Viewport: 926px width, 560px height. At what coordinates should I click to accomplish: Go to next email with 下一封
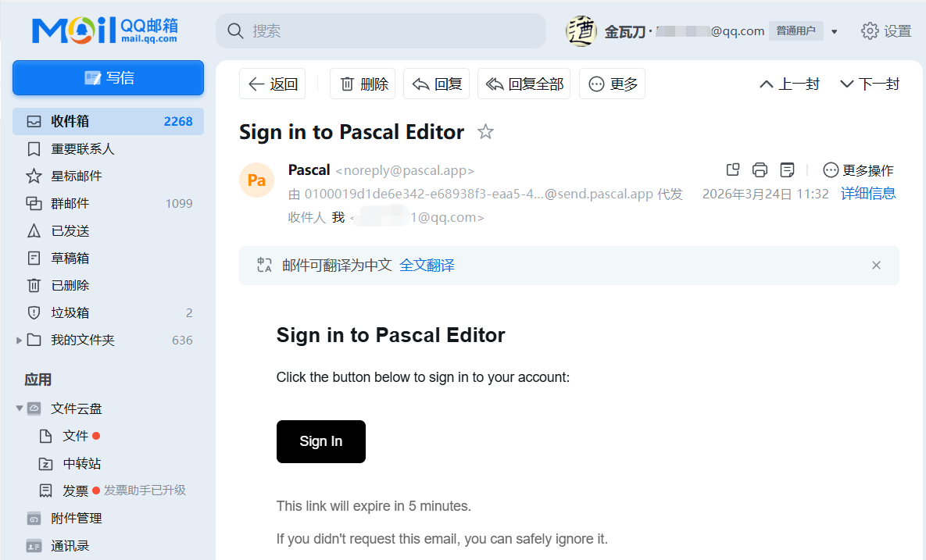pyautogui.click(x=869, y=84)
